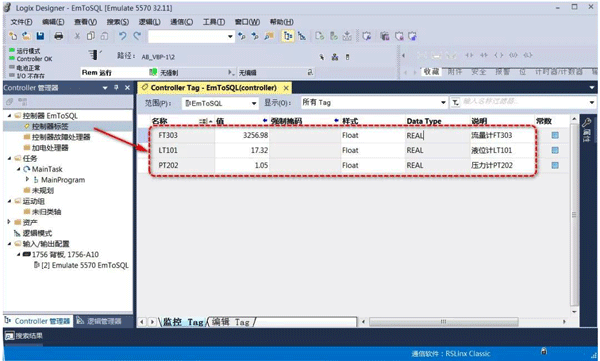Open the 所有 Tag display dropdown
Screen dimensions: 600x361
point(374,103)
